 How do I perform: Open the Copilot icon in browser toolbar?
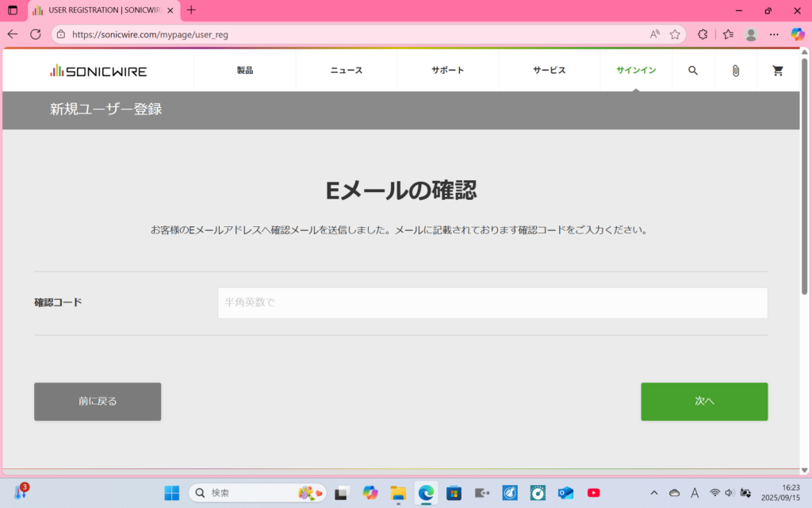pyautogui.click(x=798, y=34)
